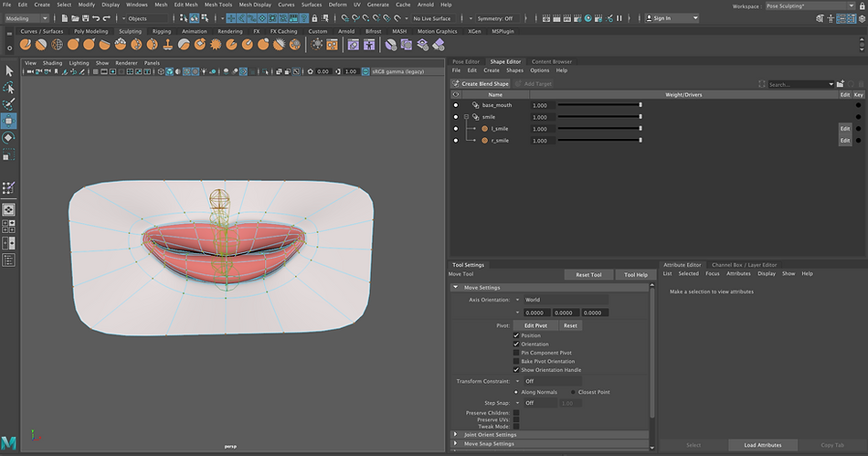
Task: Click the Freeze sculpt tool shelf icon
Action: pyautogui.click(x=295, y=44)
